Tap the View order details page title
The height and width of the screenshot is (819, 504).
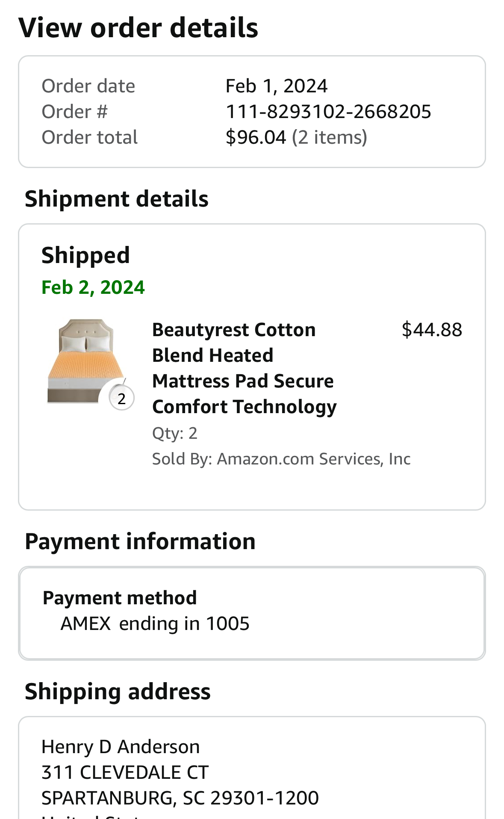[x=139, y=28]
